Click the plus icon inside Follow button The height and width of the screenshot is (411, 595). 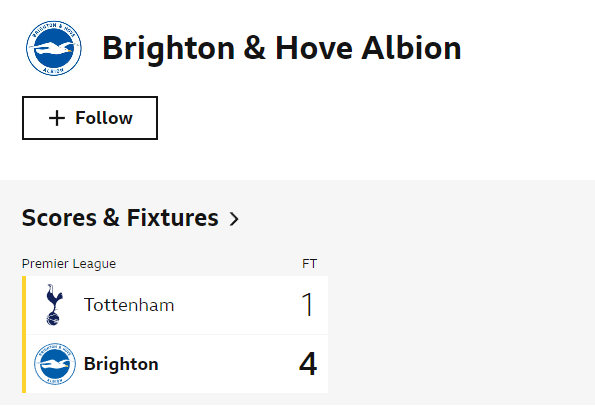point(57,118)
